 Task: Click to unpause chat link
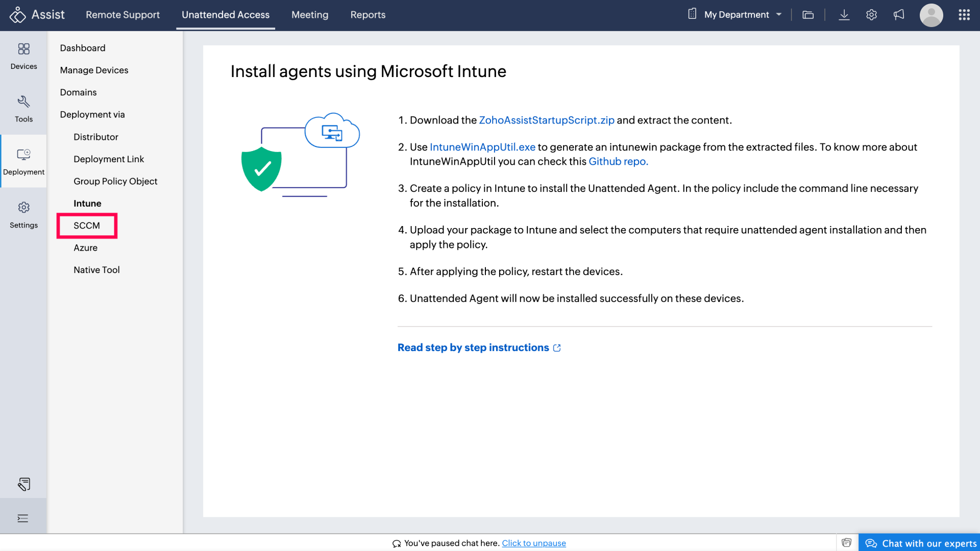[533, 543]
